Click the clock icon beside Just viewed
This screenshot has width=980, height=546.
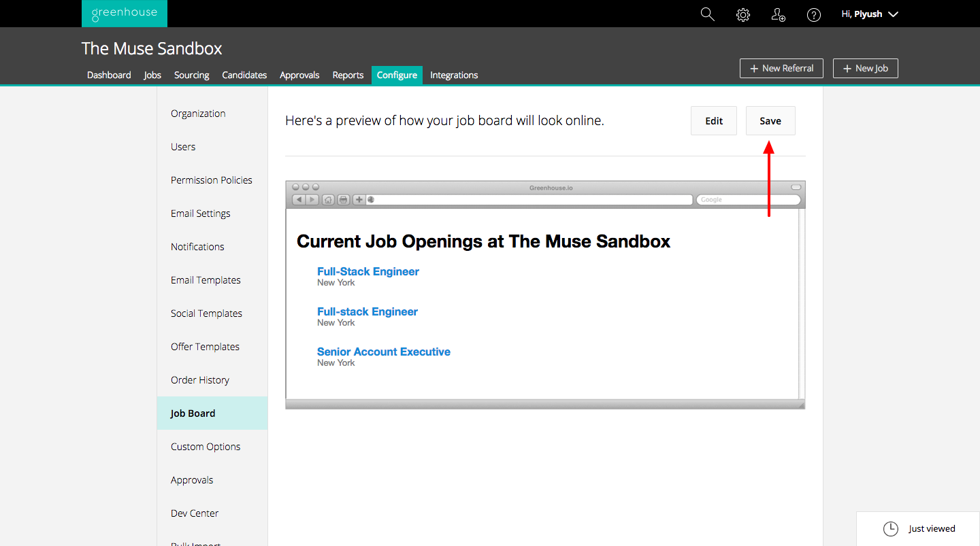[x=891, y=528]
